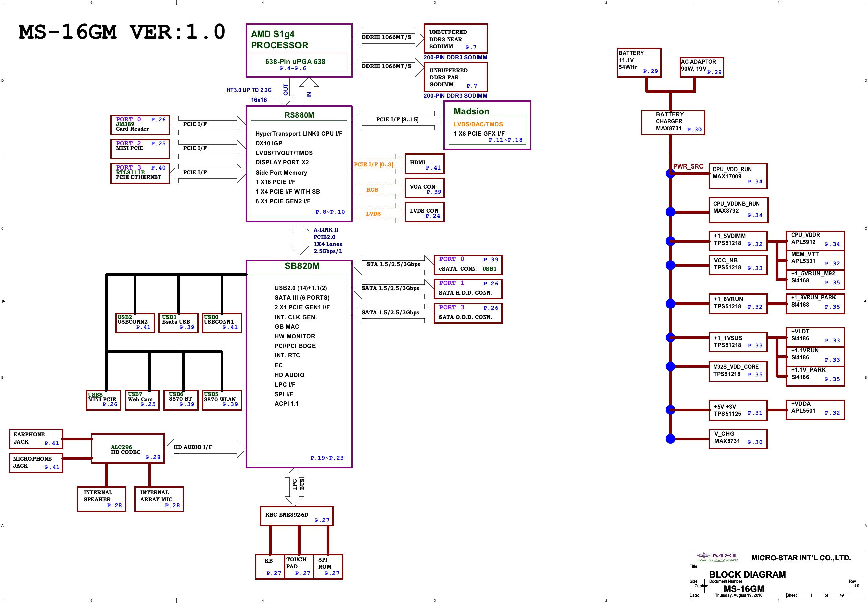Click the SB820M block title

tap(302, 266)
